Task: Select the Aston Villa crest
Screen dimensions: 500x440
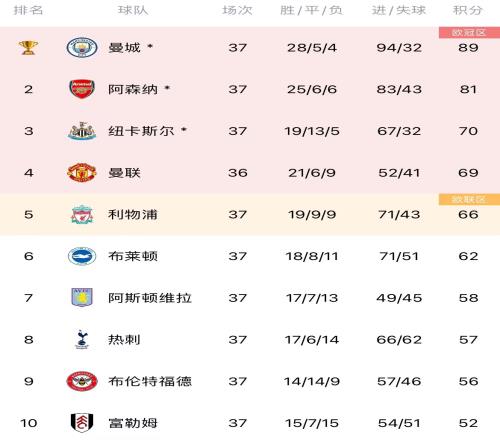Action: coord(82,297)
